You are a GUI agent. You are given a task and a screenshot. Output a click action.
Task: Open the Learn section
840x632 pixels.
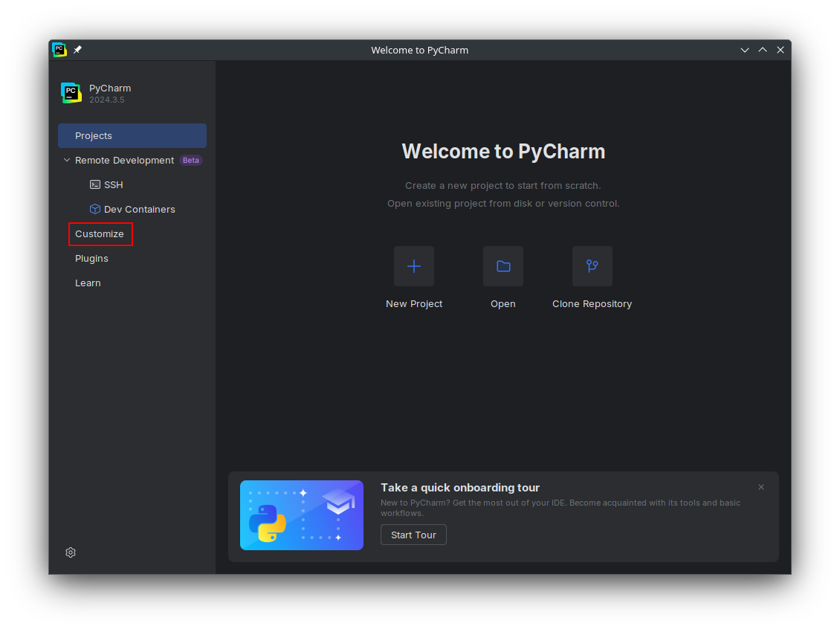click(x=88, y=283)
